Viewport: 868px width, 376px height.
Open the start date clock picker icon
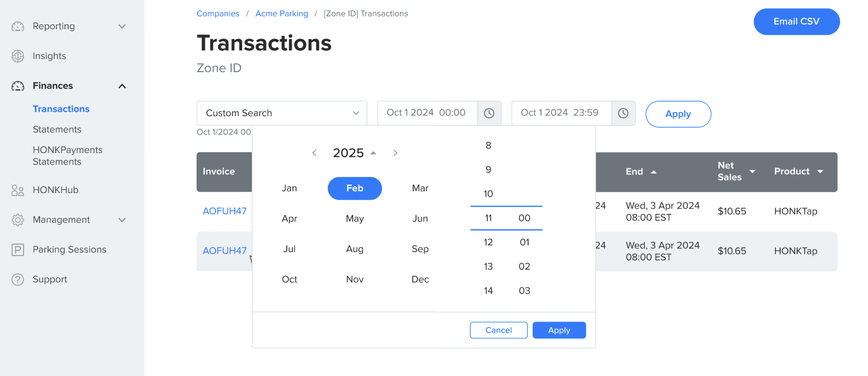(489, 113)
